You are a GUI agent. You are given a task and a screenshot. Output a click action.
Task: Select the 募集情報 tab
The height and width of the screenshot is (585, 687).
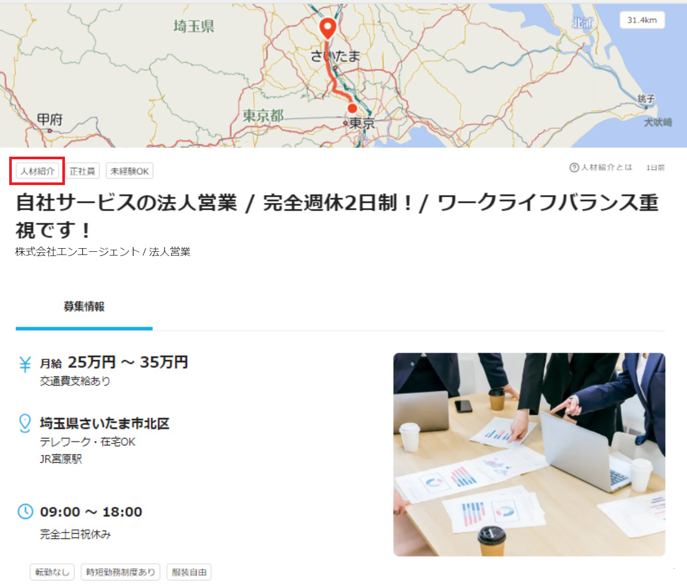point(84,306)
